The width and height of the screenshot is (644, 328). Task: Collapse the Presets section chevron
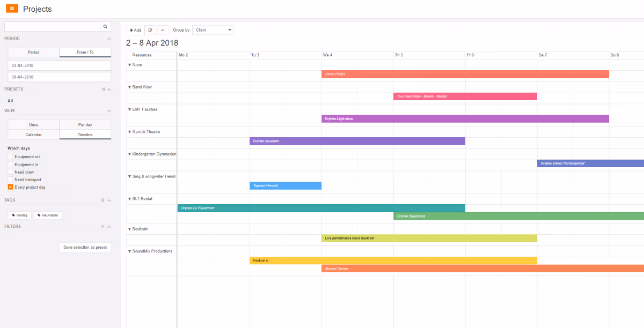click(109, 89)
